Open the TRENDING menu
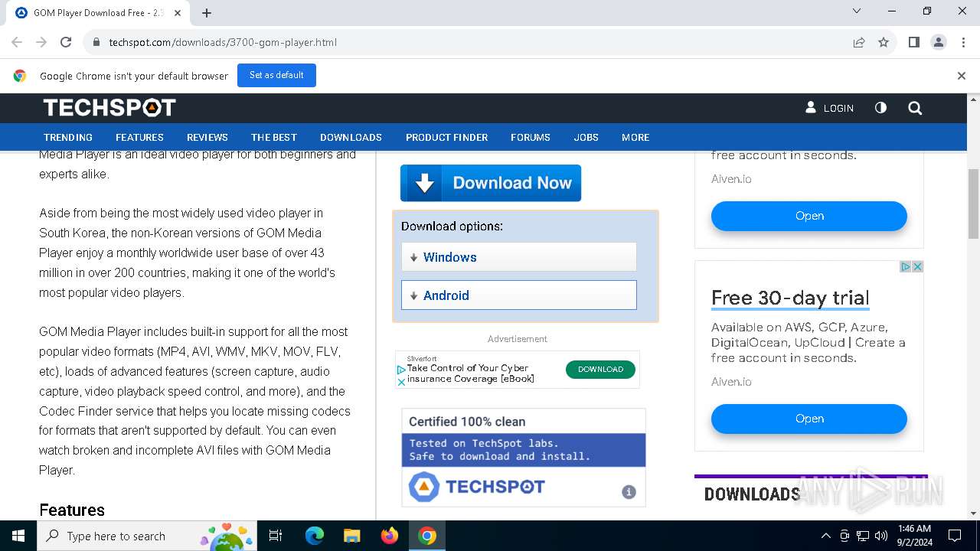980x551 pixels. click(68, 138)
